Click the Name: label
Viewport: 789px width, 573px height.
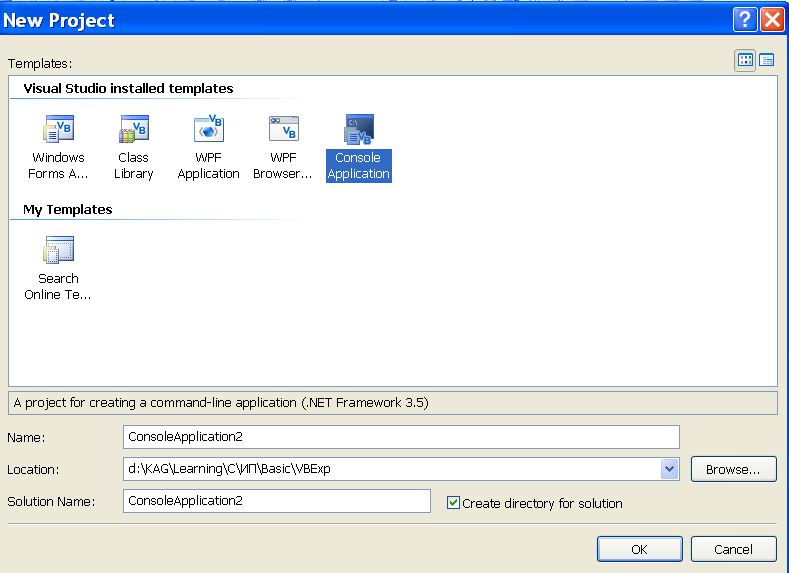[x=26, y=438]
